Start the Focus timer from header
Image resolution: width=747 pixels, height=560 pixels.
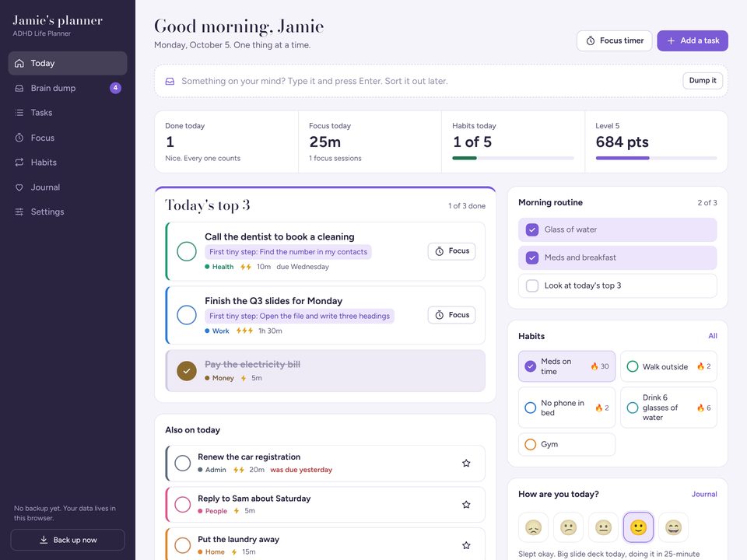[x=614, y=41]
